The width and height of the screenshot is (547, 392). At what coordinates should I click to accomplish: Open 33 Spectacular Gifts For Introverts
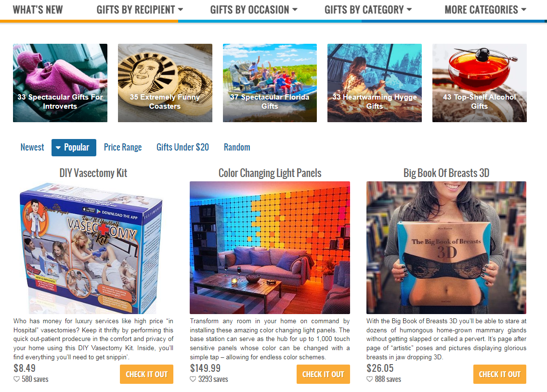pos(60,83)
